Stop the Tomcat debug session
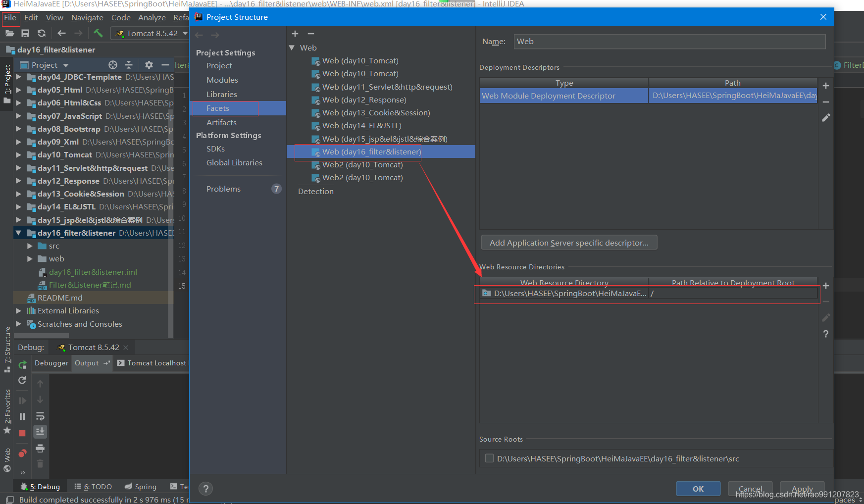 point(22,433)
